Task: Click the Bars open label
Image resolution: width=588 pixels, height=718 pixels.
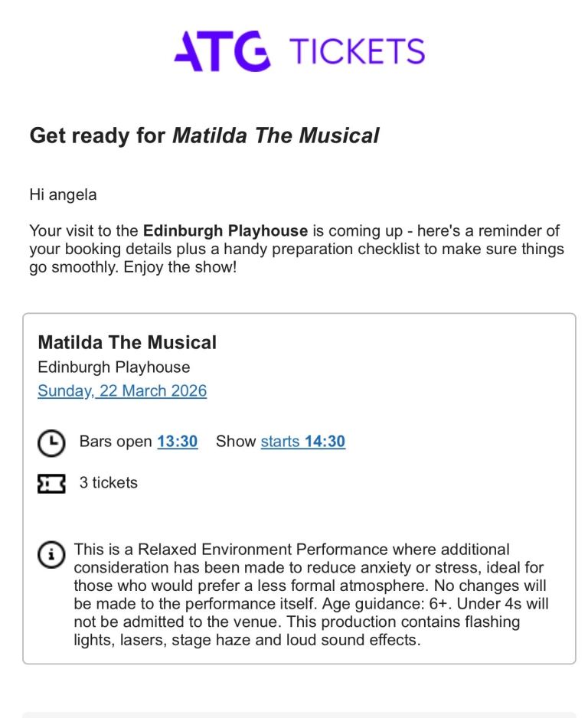Action: [x=116, y=442]
